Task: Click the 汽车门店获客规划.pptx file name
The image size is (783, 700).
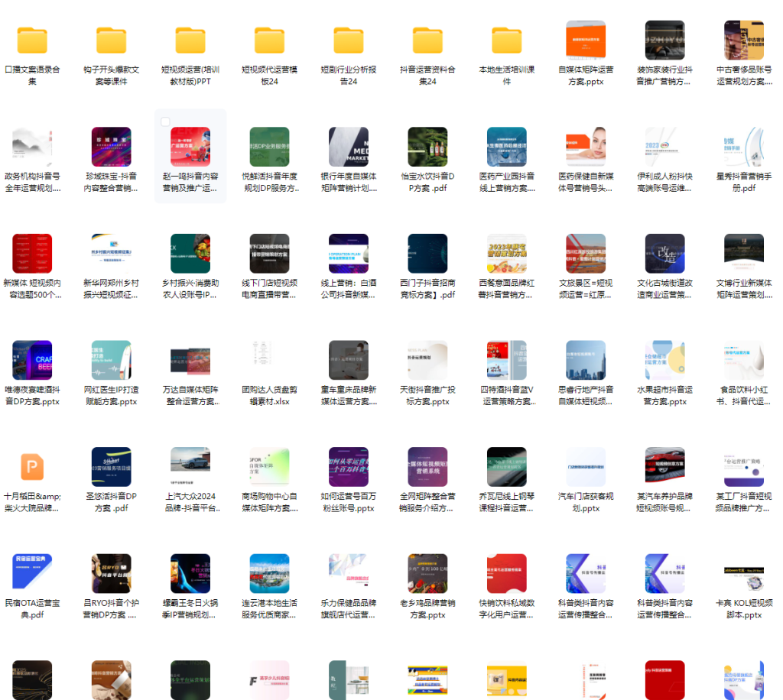Action: [586, 502]
